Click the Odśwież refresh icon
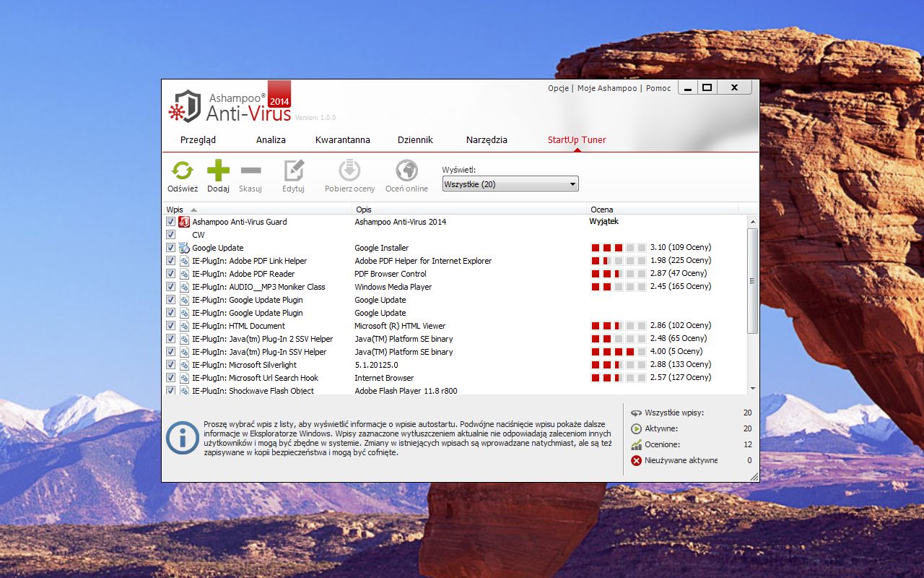 [x=183, y=171]
